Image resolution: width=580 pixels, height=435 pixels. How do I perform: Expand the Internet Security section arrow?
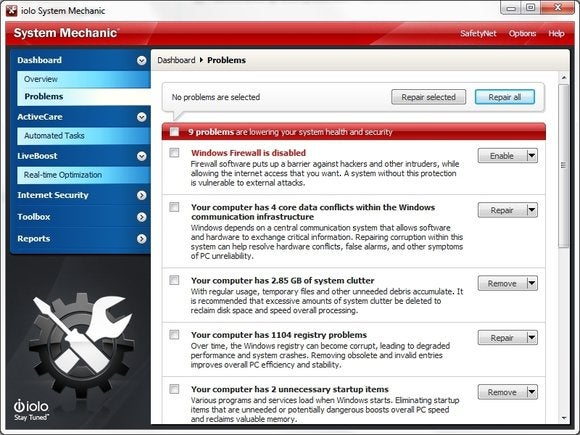point(141,195)
